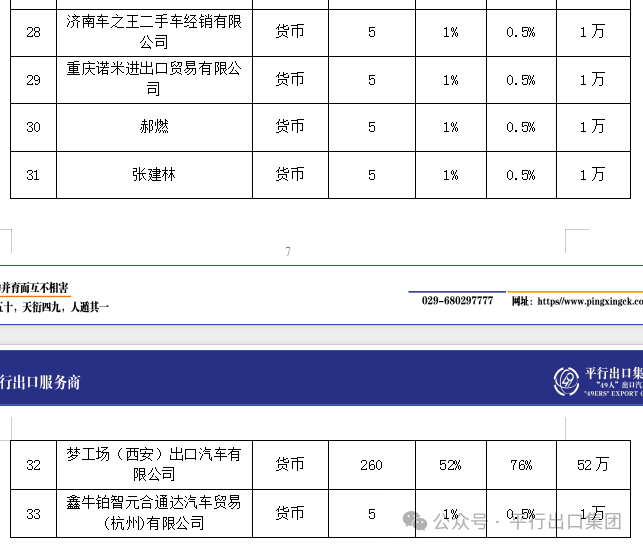643x548 pixels.
Task: Click row number 28
Action: 33,32
